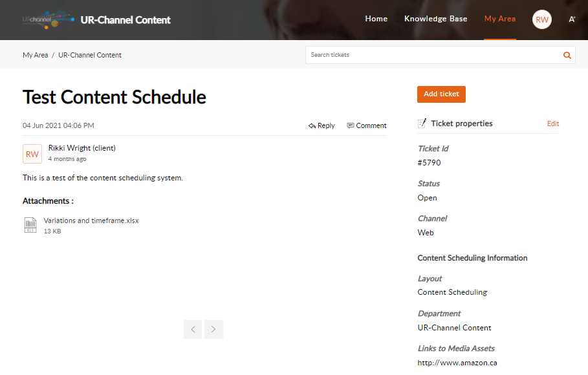Open the Knowledge Base menu item

pos(436,19)
